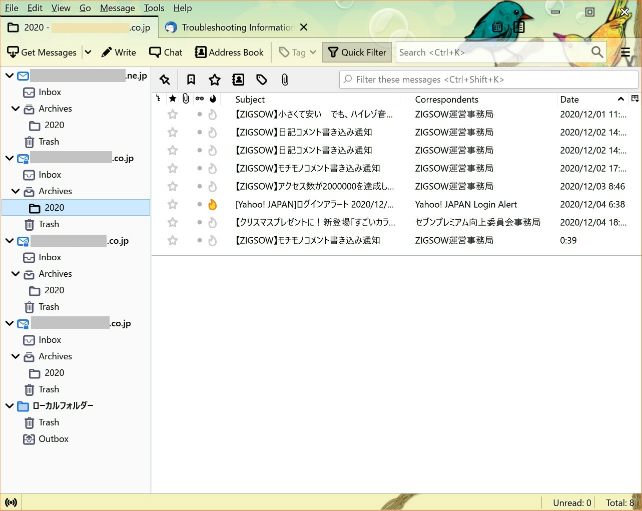Screen dimensions: 642x511
Task: Open the Thunderbird hamburger app menu
Action: 626,52
